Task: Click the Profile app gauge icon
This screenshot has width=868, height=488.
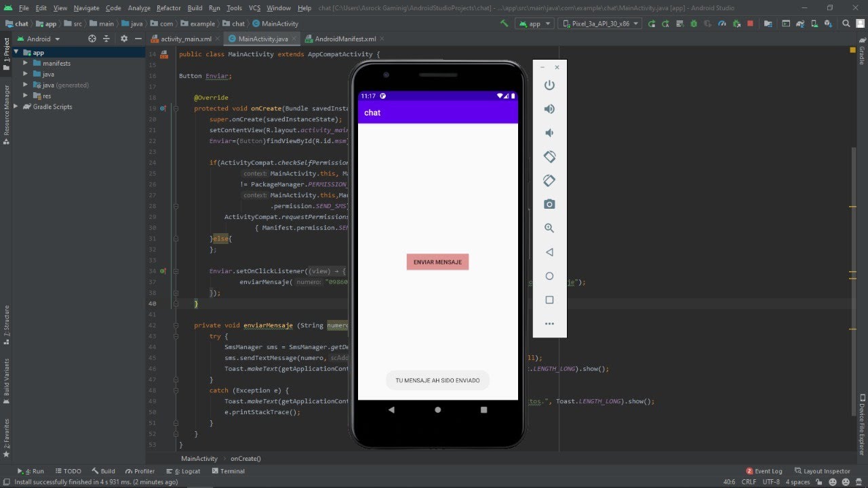Action: click(722, 23)
